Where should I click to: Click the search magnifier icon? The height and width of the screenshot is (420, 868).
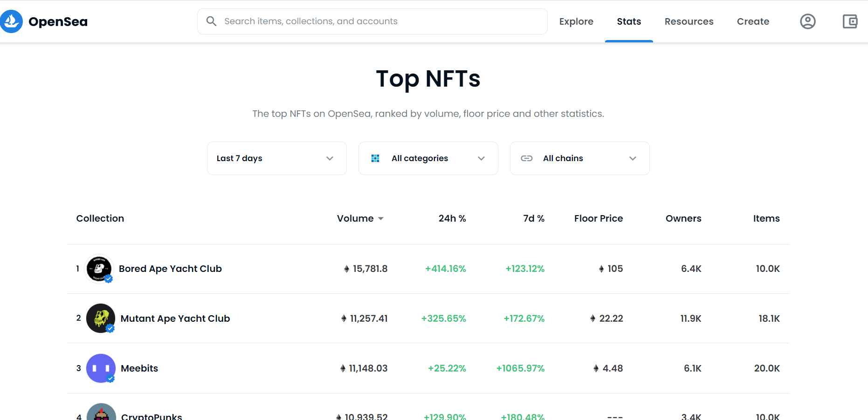pos(211,21)
